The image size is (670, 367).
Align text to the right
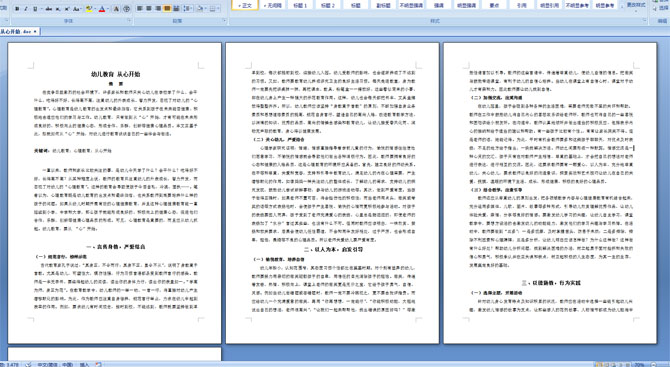(158, 9)
